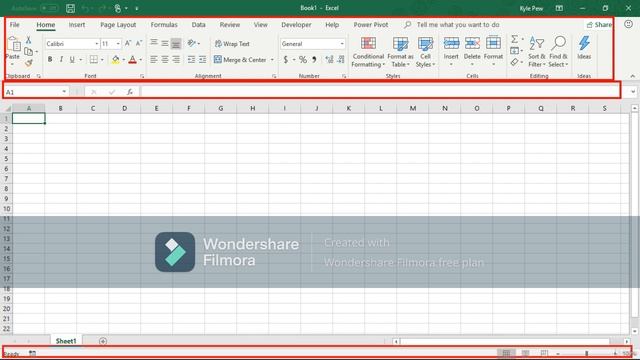This screenshot has height=360, width=640.
Task: Click the Paste clipboard icon
Action: [x=13, y=44]
